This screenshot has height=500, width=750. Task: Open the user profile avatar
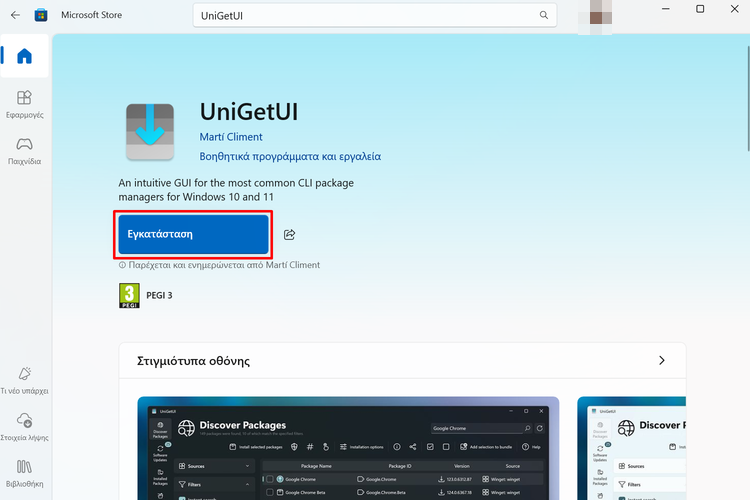click(595, 17)
